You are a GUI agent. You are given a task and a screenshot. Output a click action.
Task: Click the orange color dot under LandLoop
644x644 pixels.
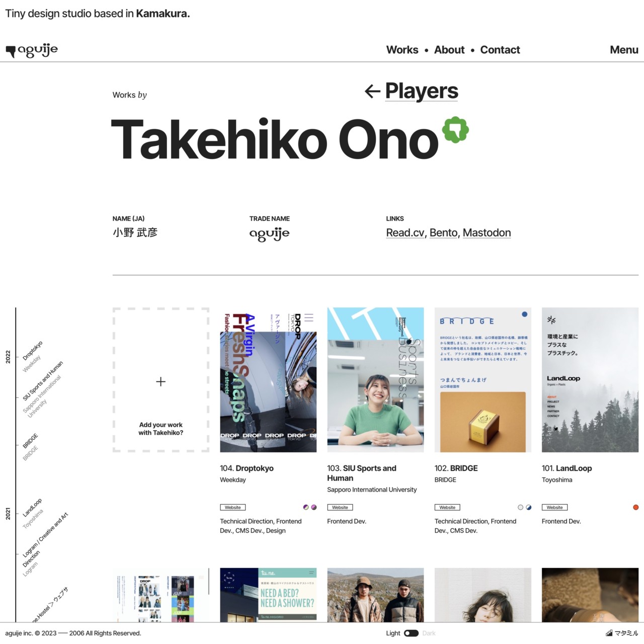click(x=635, y=507)
